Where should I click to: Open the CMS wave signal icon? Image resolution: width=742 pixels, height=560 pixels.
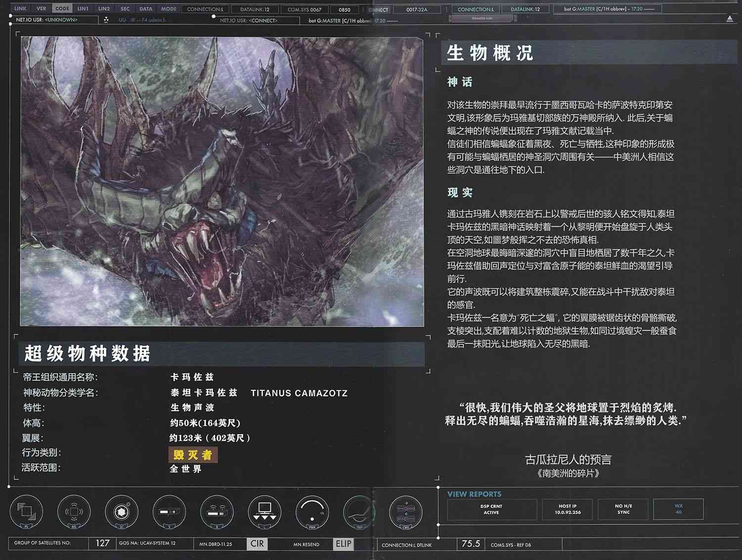(406, 511)
